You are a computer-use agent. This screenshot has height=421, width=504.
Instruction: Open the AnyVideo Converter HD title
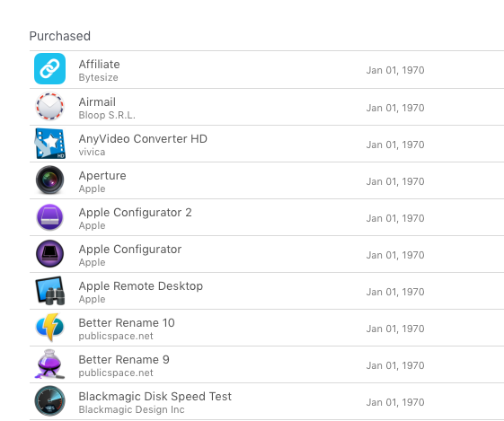[x=143, y=139]
